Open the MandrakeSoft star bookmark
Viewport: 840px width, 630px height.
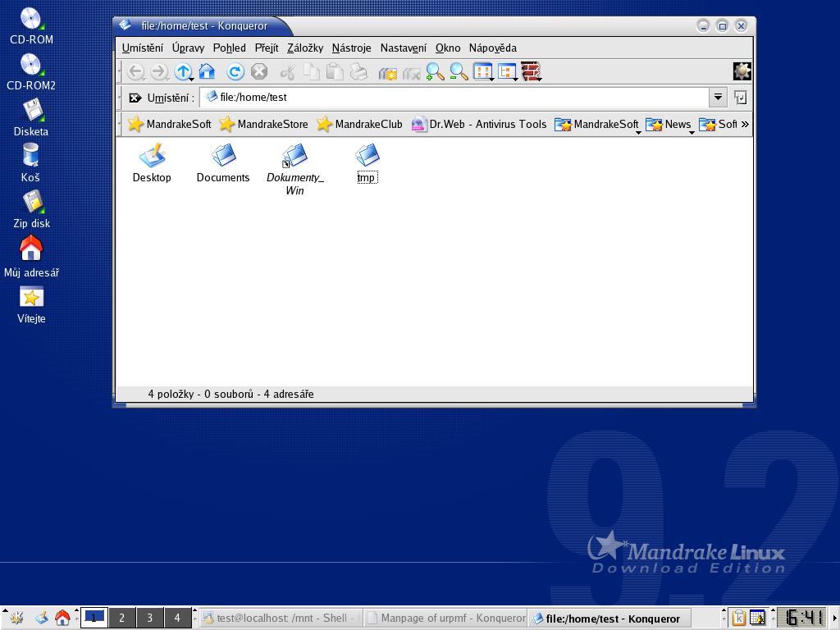point(169,125)
